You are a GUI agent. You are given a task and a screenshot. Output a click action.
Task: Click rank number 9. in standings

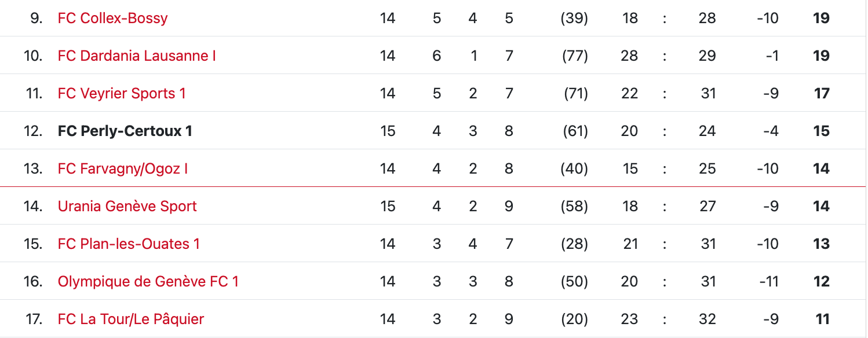pyautogui.click(x=36, y=18)
